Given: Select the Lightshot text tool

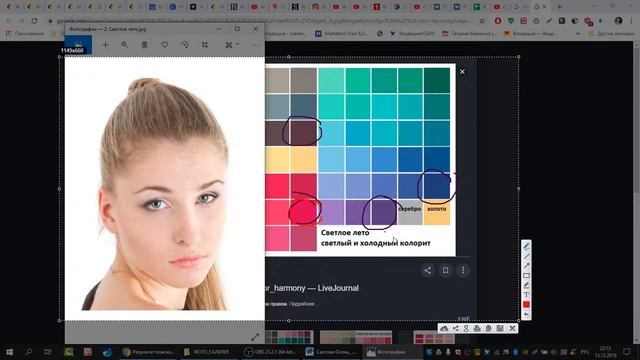Looking at the screenshot, I should click(526, 295).
